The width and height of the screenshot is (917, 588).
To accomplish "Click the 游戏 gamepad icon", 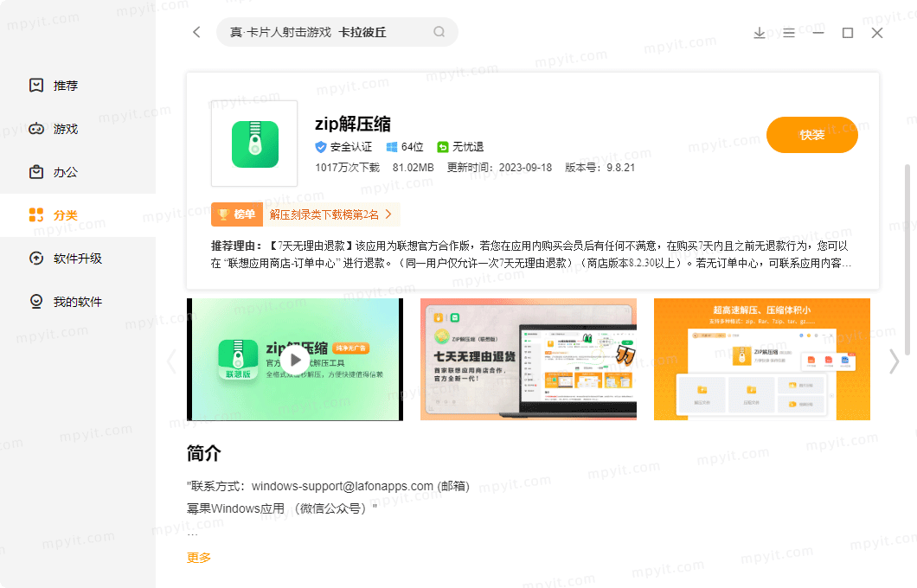I will [x=36, y=129].
